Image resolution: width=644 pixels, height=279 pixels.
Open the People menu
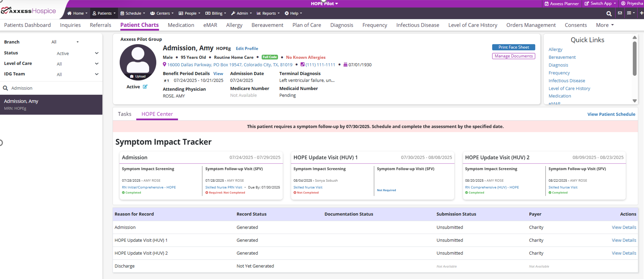[x=189, y=13]
